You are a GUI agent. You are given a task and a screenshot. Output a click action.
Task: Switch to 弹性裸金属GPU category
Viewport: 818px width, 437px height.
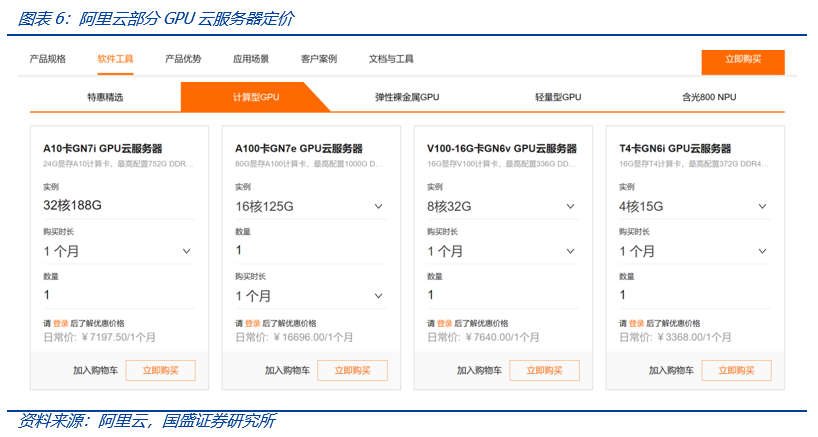(407, 97)
